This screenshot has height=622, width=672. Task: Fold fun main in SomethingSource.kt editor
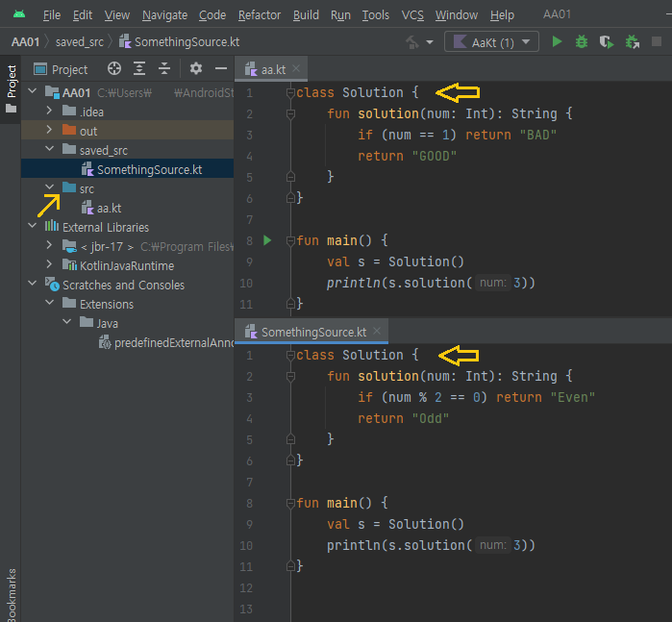(x=290, y=503)
